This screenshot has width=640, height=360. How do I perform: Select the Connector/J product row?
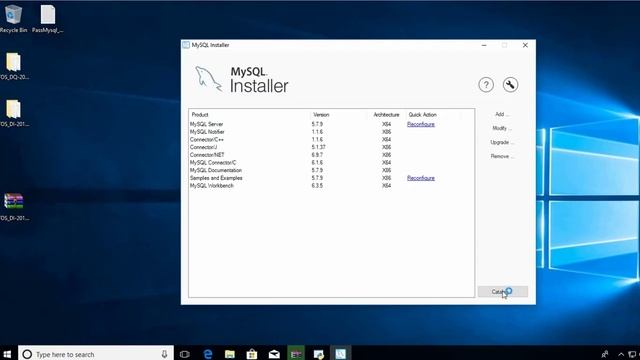click(x=331, y=147)
